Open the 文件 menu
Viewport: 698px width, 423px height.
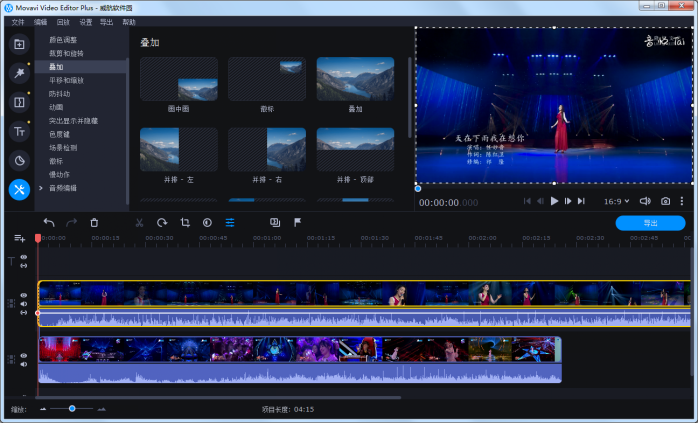pos(18,21)
